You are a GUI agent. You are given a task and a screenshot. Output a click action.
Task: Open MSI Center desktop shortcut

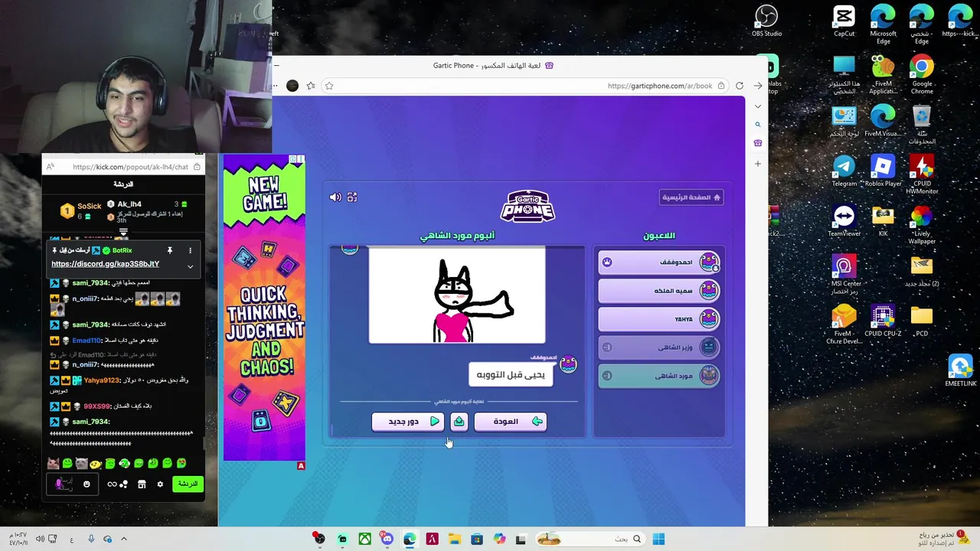(x=844, y=273)
